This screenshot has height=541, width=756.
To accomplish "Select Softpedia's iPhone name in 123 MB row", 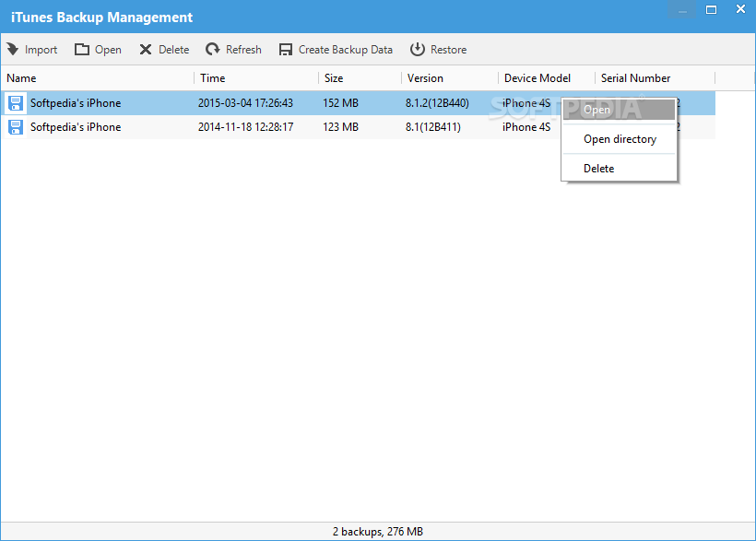I will [x=76, y=127].
